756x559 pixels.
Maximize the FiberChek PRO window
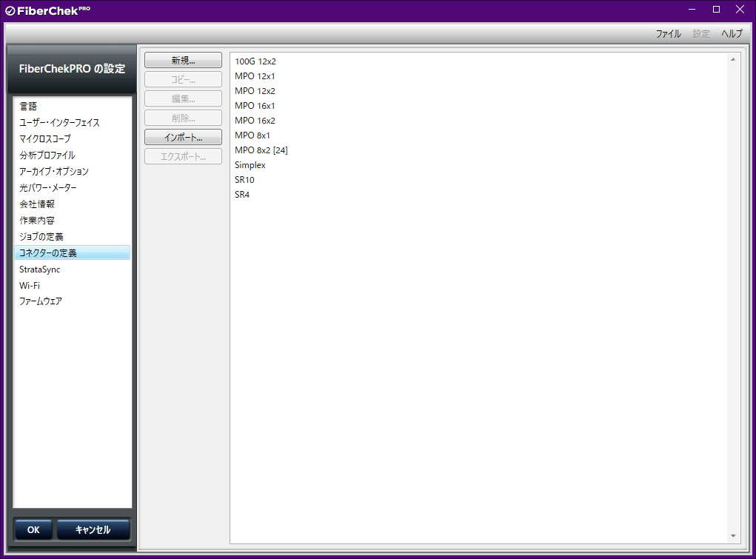click(717, 10)
